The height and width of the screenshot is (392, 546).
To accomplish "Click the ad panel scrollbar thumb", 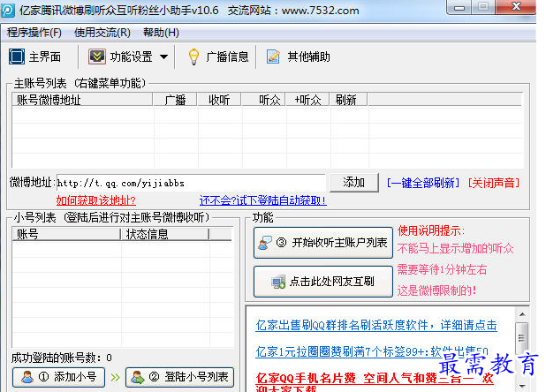I will (521, 338).
